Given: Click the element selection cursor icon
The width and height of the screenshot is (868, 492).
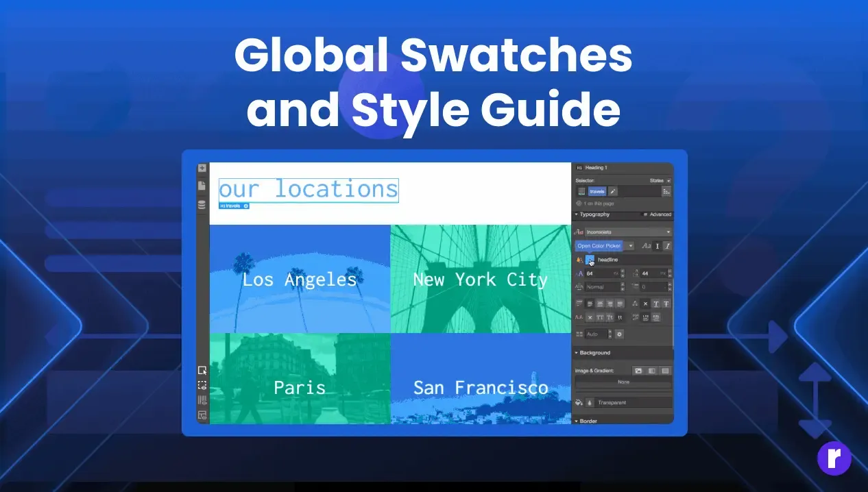Looking at the screenshot, I should click(202, 370).
